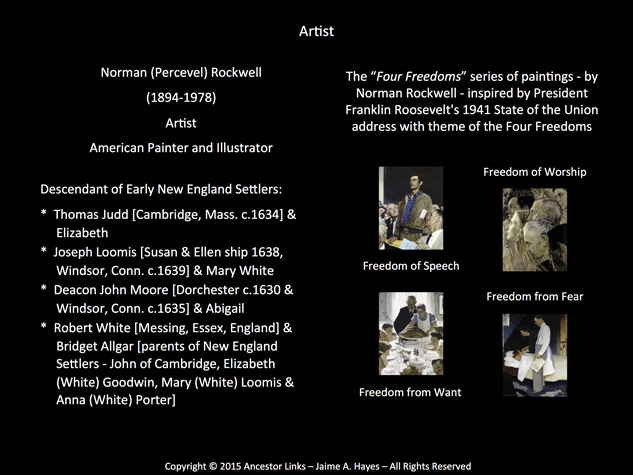Click 'Elizabeth' under Thomas Judd line
633x475 pixels.
(x=82, y=233)
